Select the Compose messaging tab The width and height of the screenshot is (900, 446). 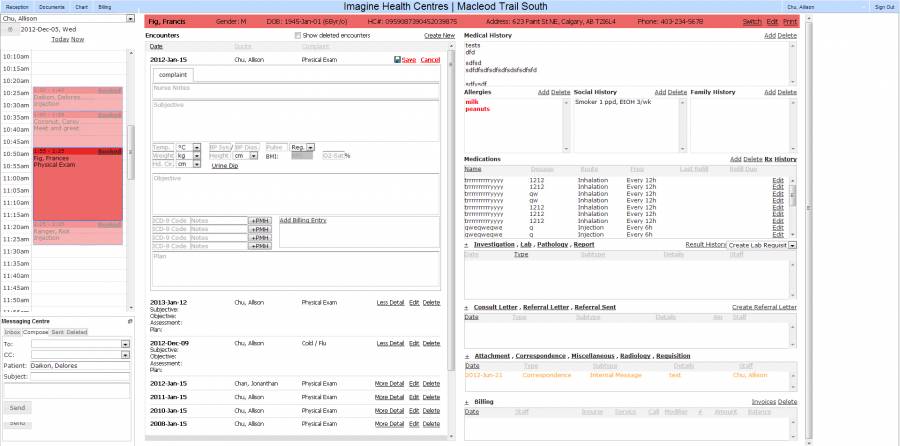(x=36, y=332)
